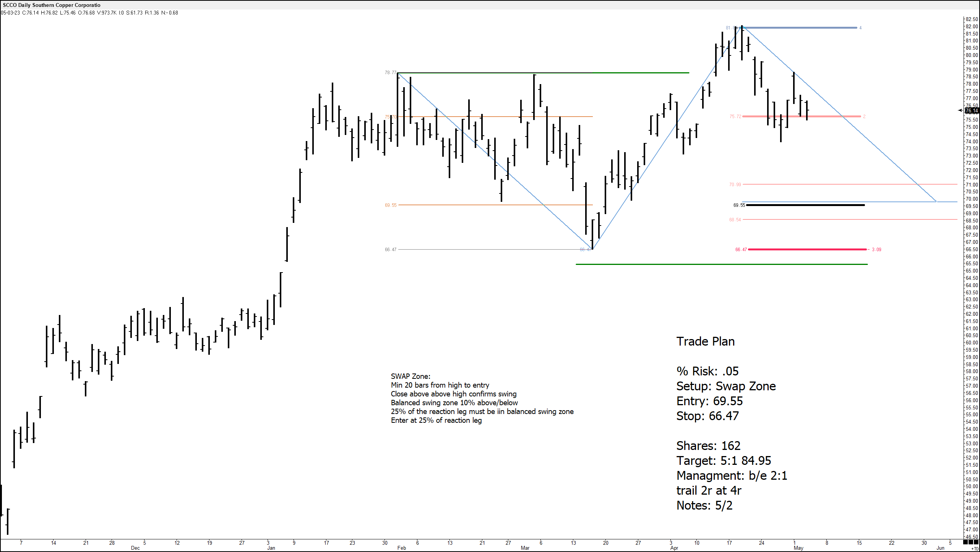Click the rightmost black square in bottom-right corner
The width and height of the screenshot is (980, 552).
point(976,542)
